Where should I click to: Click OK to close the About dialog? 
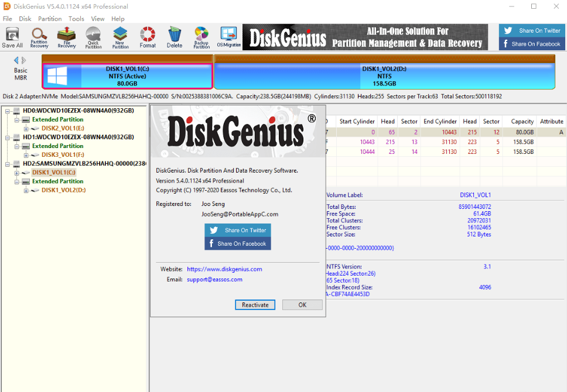coord(302,305)
